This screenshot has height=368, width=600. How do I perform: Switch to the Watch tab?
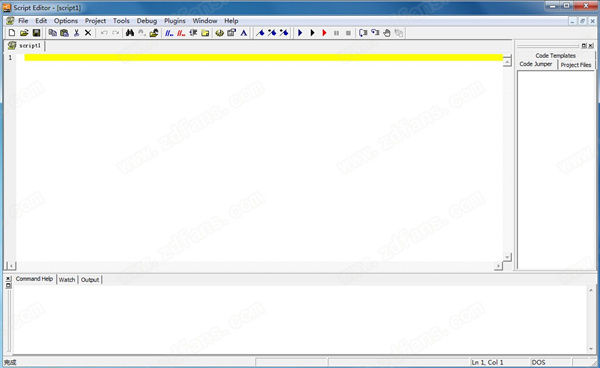click(x=67, y=280)
